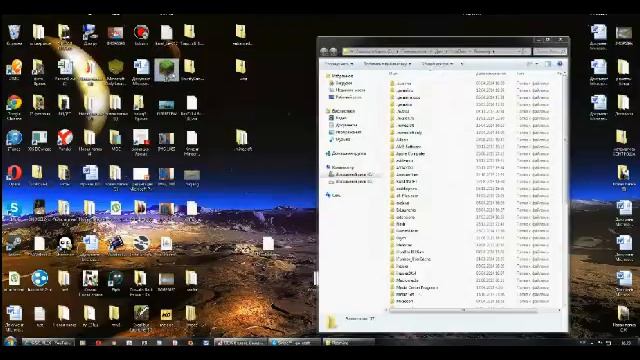
Task: Open the Skype desktop shortcut
Action: [x=14, y=211]
